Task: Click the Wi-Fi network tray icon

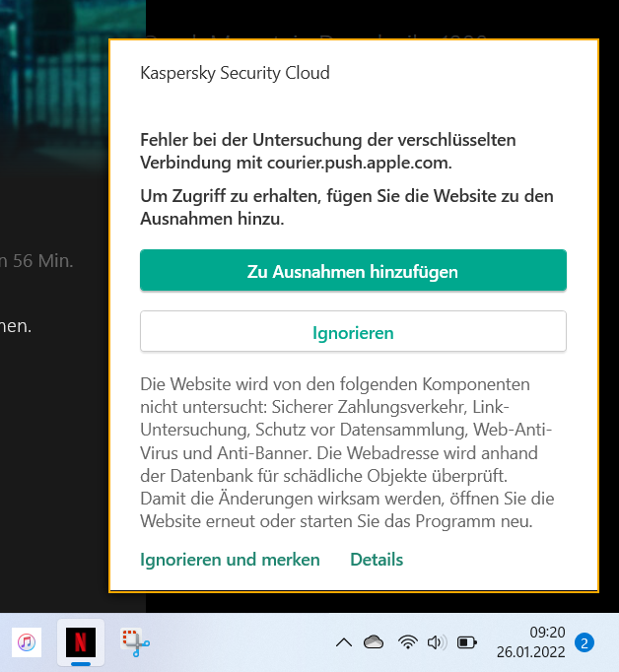Action: pos(407,643)
